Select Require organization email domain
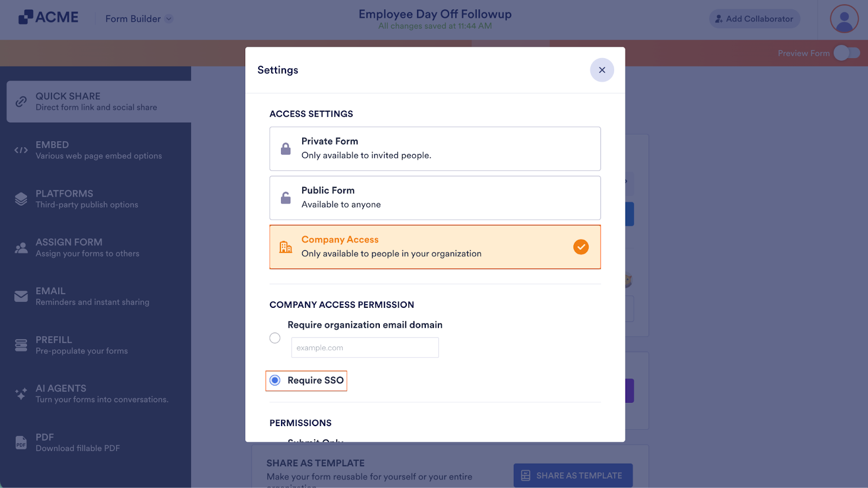868x488 pixels. 275,338
